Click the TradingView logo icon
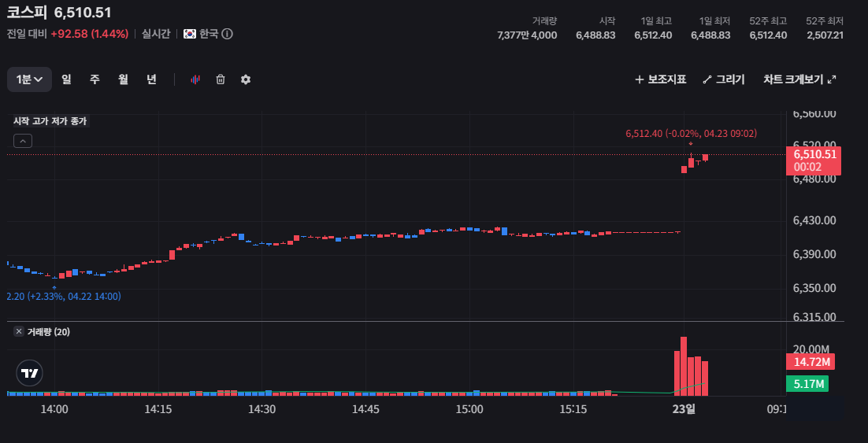 coord(30,373)
